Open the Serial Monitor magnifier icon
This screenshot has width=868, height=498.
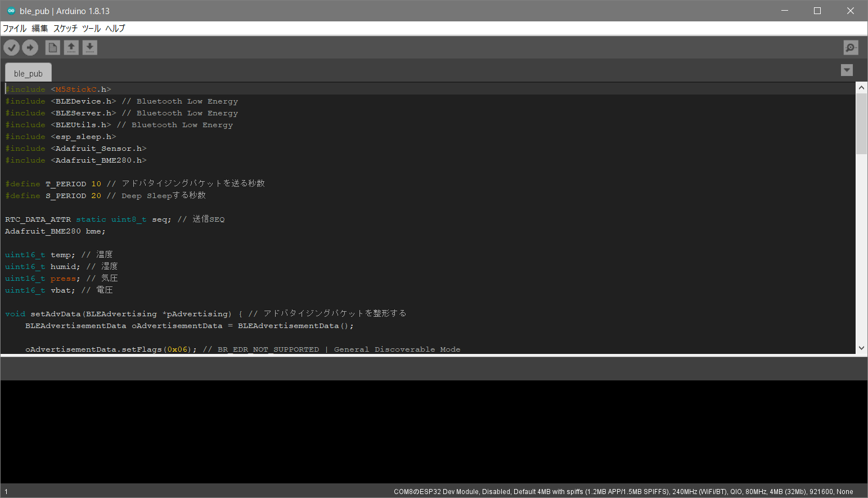851,48
